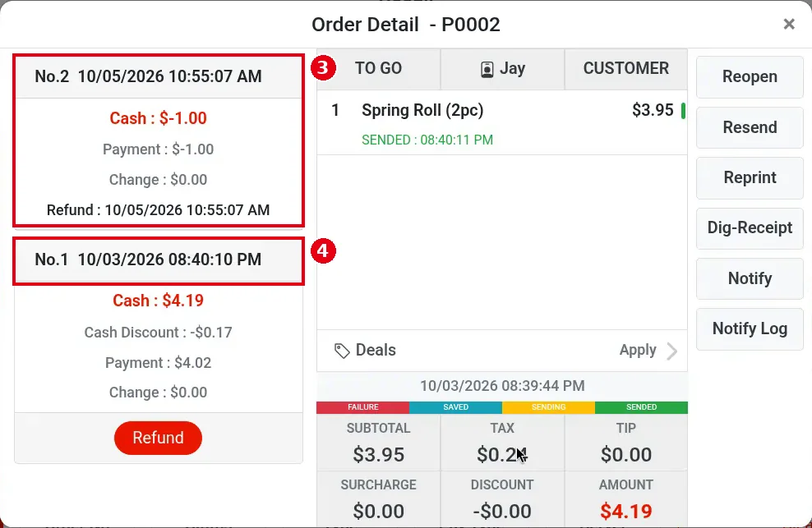Select payment No.1 header 10/03/2026

(x=159, y=259)
